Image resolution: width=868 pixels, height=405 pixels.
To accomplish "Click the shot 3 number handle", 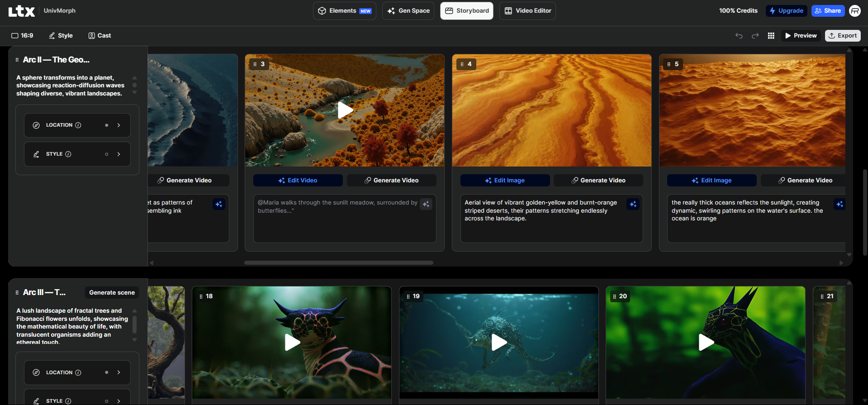I will coord(259,64).
